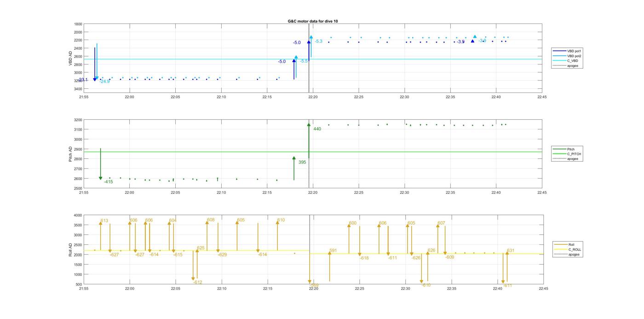This screenshot has width=644, height=319.
Task: Click the "22:05" tick under Roll plot
Action: [x=176, y=289]
